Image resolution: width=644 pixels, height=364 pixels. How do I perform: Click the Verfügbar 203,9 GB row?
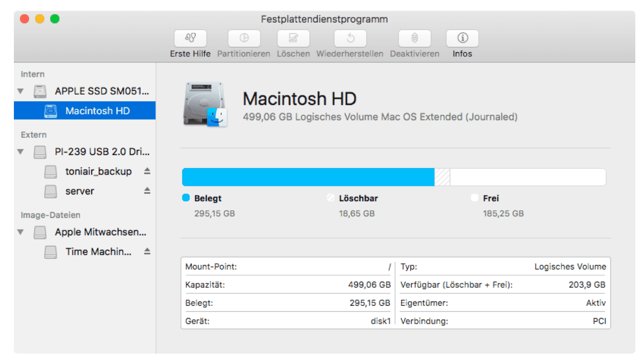(503, 285)
